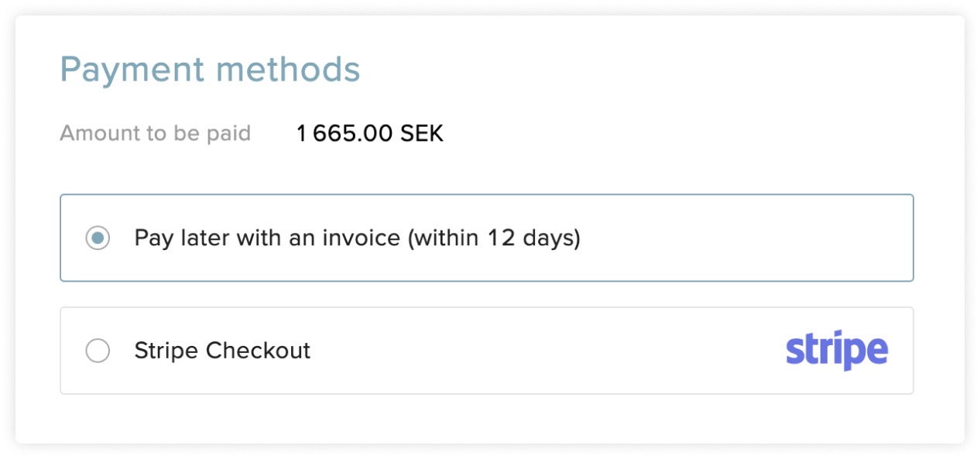
Task: Click the "Checkout" word in the second option
Action: point(258,351)
